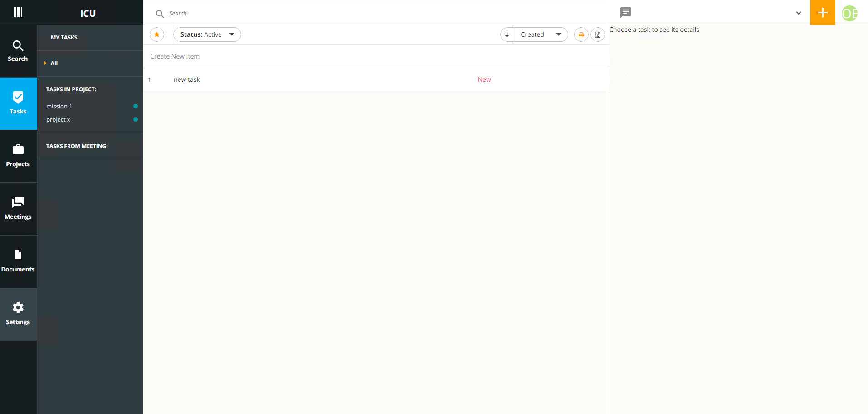Click the ICU menu bars icon
This screenshot has height=414, width=868.
coord(18,12)
